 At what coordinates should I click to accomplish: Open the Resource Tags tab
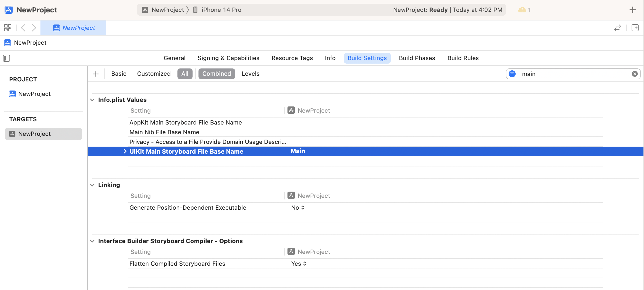(x=292, y=58)
